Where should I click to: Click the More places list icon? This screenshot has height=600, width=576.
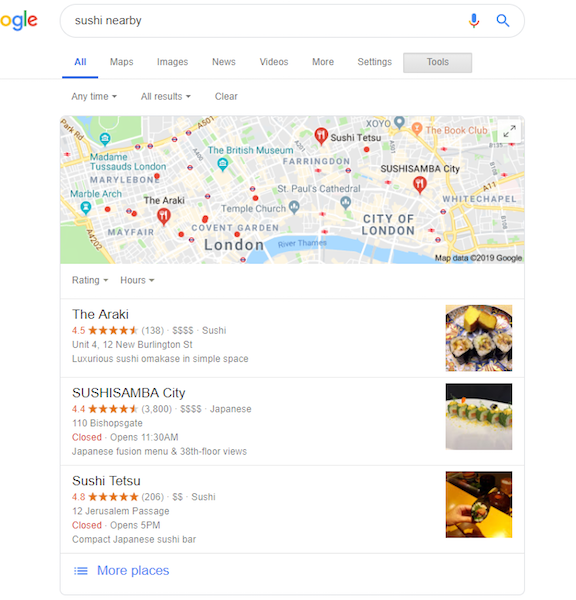coord(80,571)
